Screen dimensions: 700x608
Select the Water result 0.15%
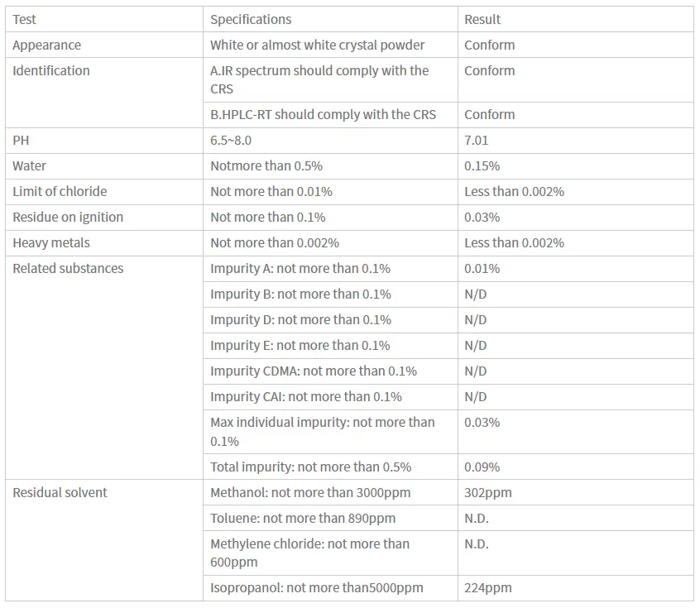click(x=482, y=165)
